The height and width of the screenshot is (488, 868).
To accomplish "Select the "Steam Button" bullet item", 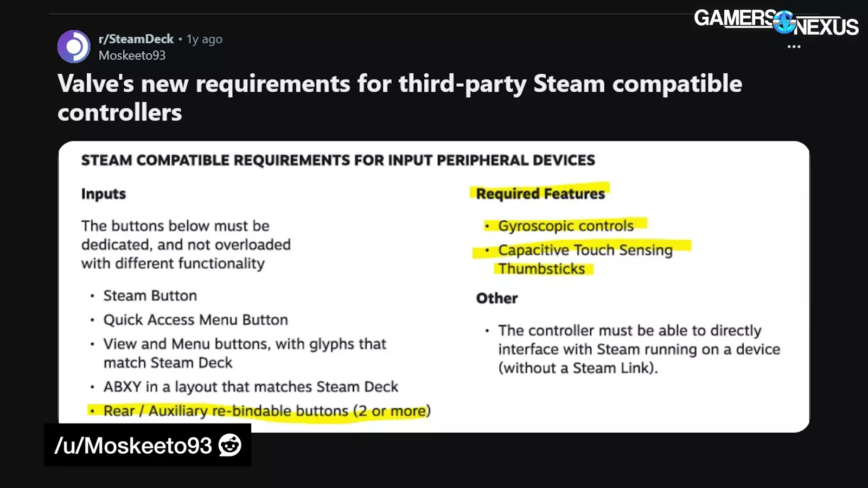I will (x=150, y=296).
